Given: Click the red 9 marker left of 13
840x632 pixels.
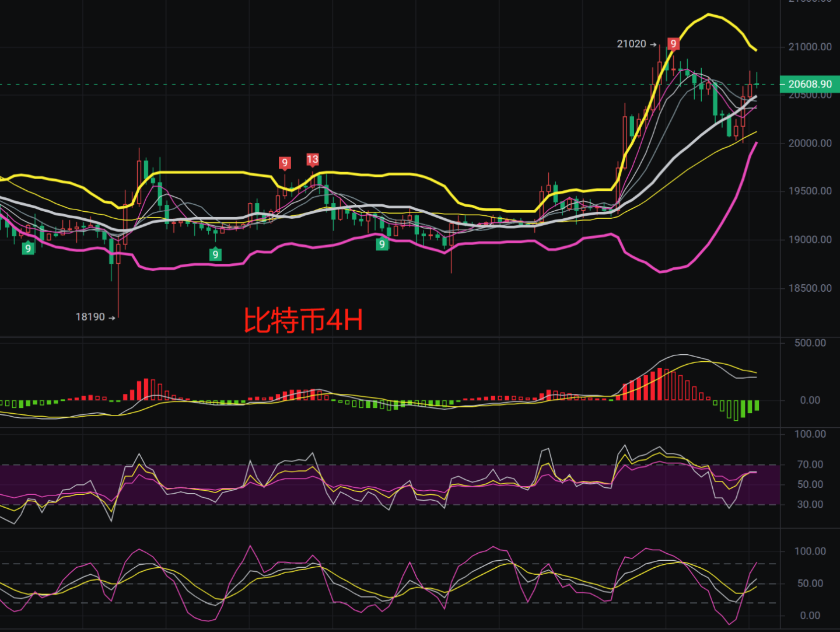Looking at the screenshot, I should 285,163.
